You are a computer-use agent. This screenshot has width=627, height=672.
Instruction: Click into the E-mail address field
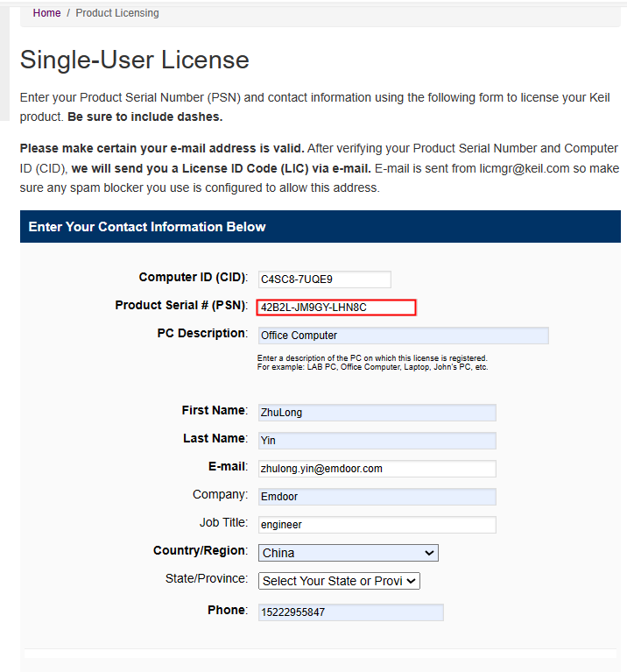pos(377,469)
